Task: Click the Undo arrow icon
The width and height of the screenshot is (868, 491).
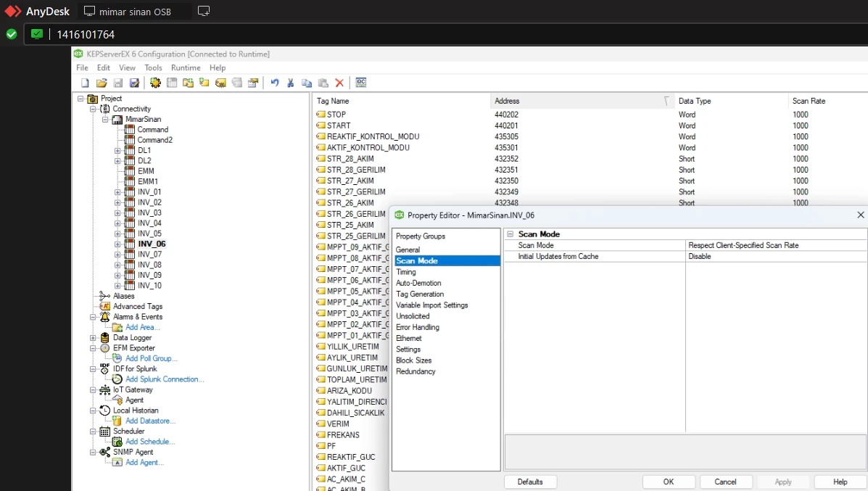Action: (275, 83)
